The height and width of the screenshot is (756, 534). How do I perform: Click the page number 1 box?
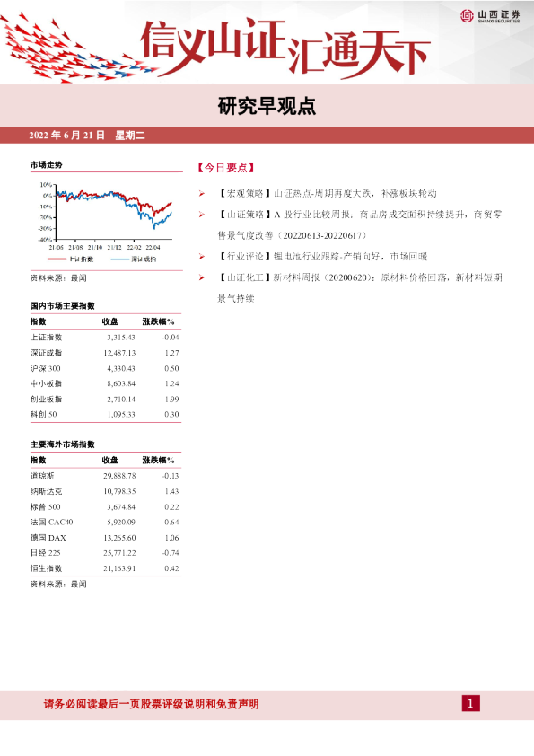pos(470,703)
